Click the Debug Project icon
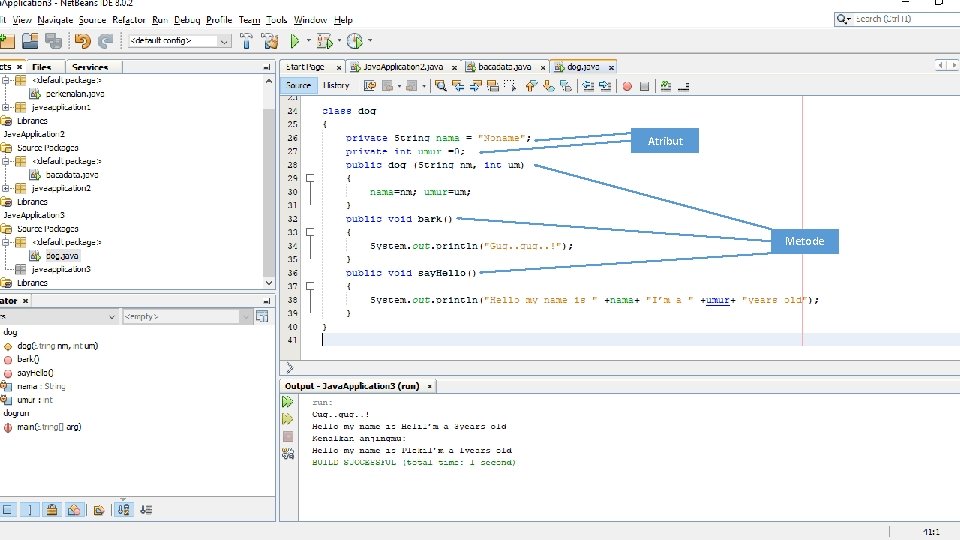Image resolution: width=960 pixels, height=540 pixels. click(324, 41)
